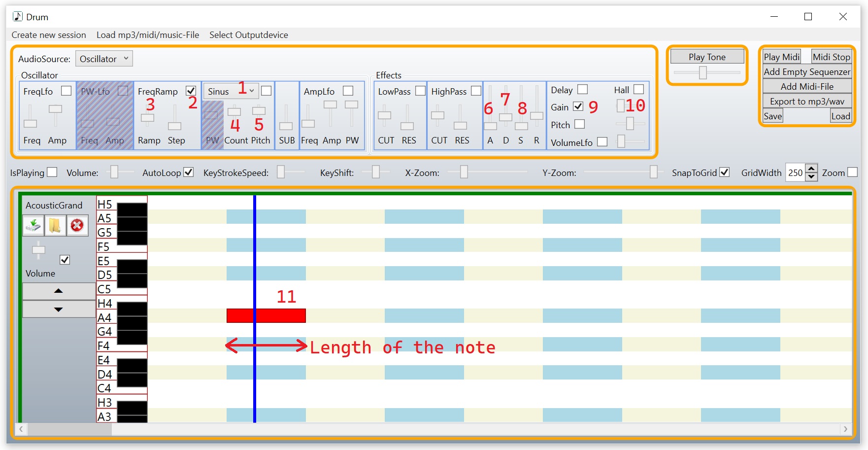The height and width of the screenshot is (450, 868).
Task: Tick the Pitch effect checkbox
Action: point(580,124)
